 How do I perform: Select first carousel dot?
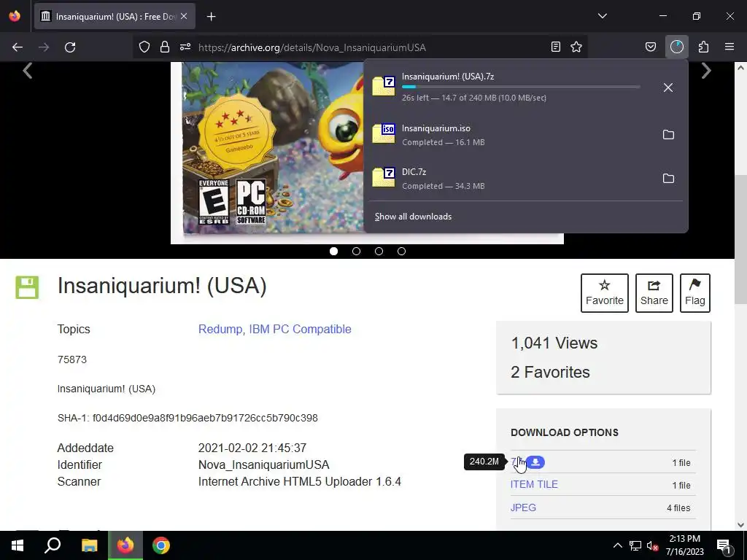pos(333,252)
